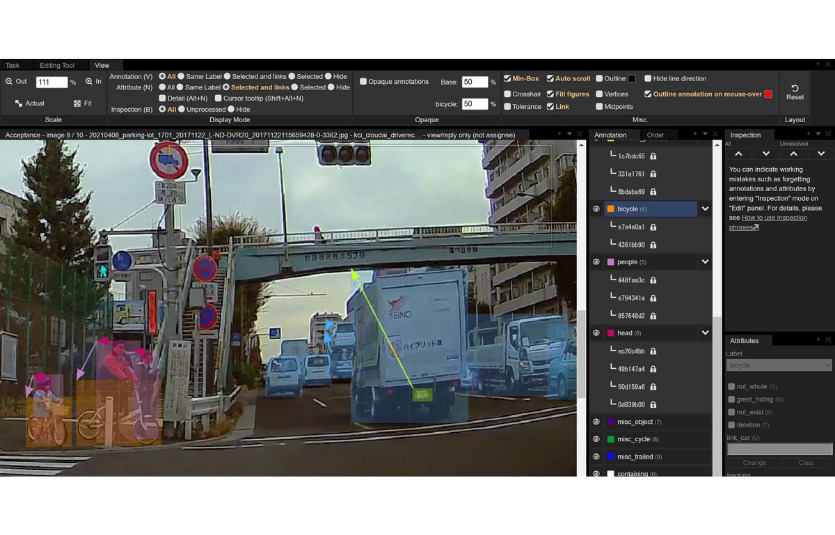Hide the people label with eye icon
Image resolution: width=835 pixels, height=535 pixels.
pos(597,262)
